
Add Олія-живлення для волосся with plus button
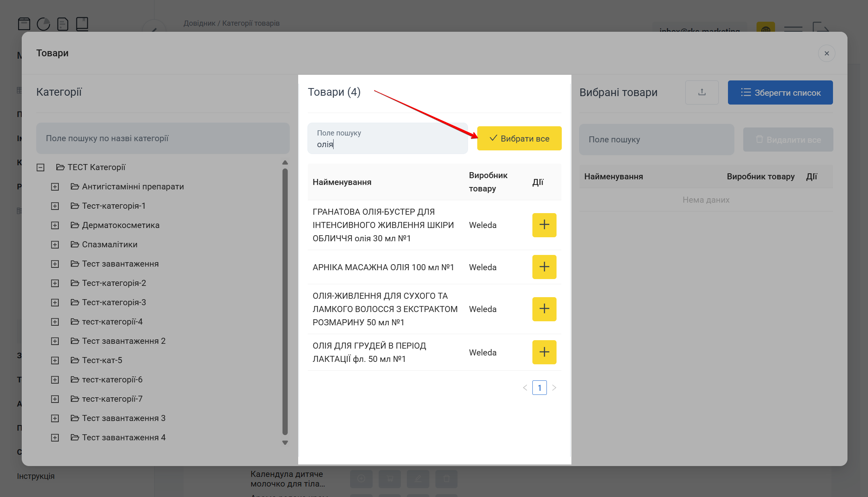pyautogui.click(x=544, y=309)
